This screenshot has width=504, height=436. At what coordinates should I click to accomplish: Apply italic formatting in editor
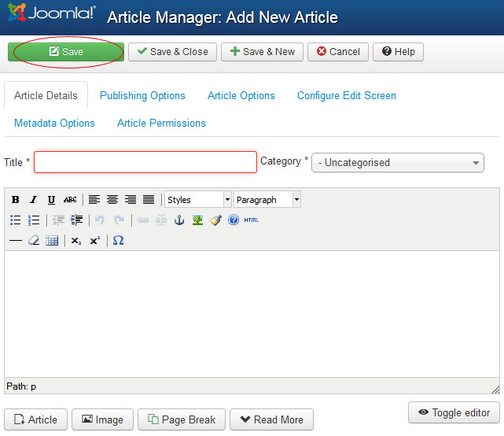33,200
